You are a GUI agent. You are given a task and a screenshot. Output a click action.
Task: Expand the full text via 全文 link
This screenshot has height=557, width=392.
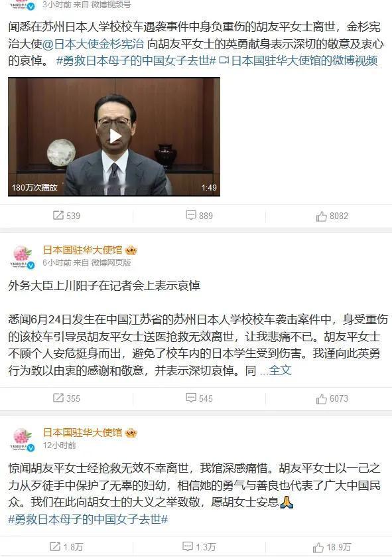(x=280, y=370)
